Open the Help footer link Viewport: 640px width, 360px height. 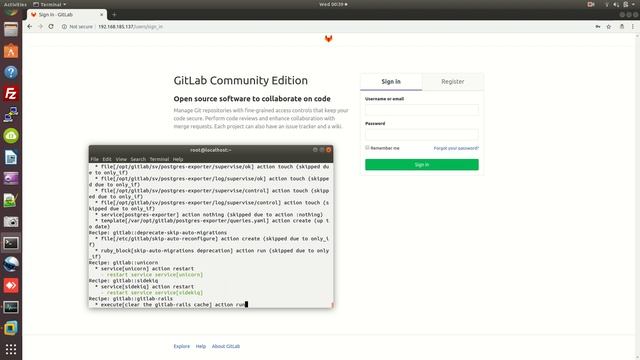200,346
